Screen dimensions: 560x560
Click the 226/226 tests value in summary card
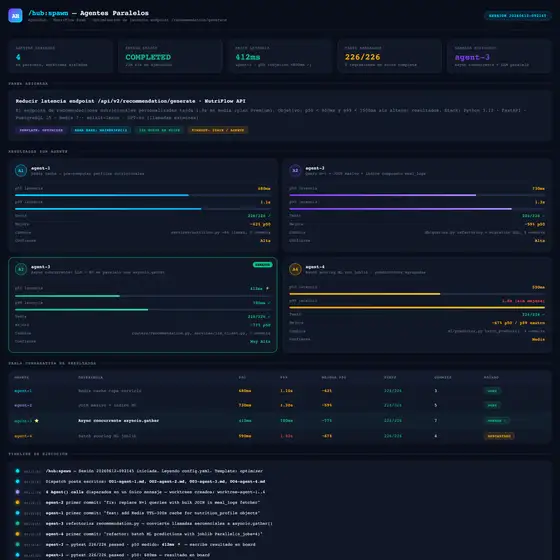point(362,57)
